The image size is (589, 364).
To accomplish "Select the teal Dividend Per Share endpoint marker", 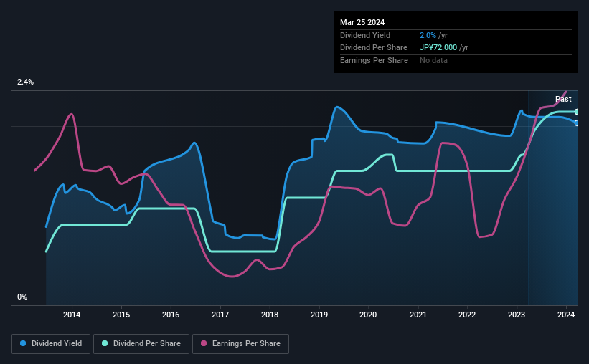I will coord(577,112).
